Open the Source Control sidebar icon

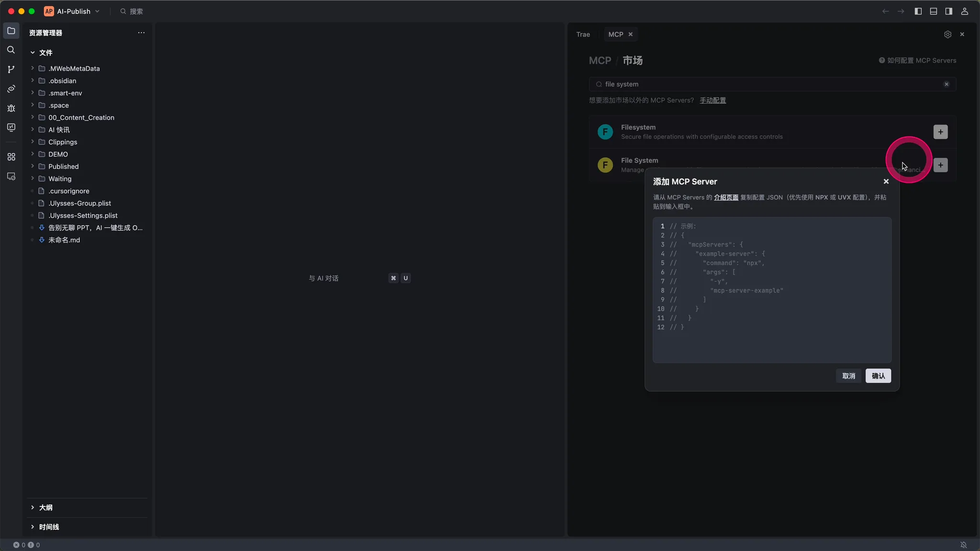11,69
